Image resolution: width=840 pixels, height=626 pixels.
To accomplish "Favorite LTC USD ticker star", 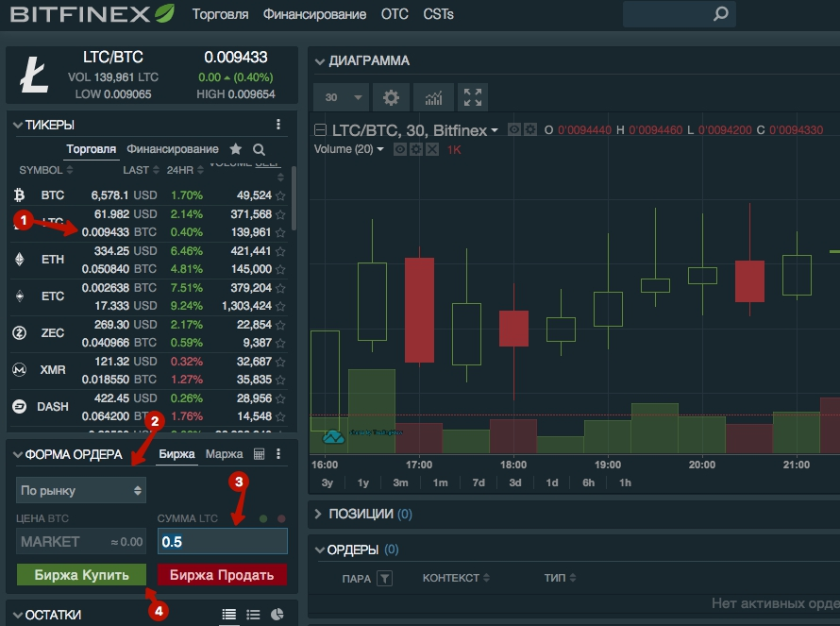I will [x=280, y=214].
